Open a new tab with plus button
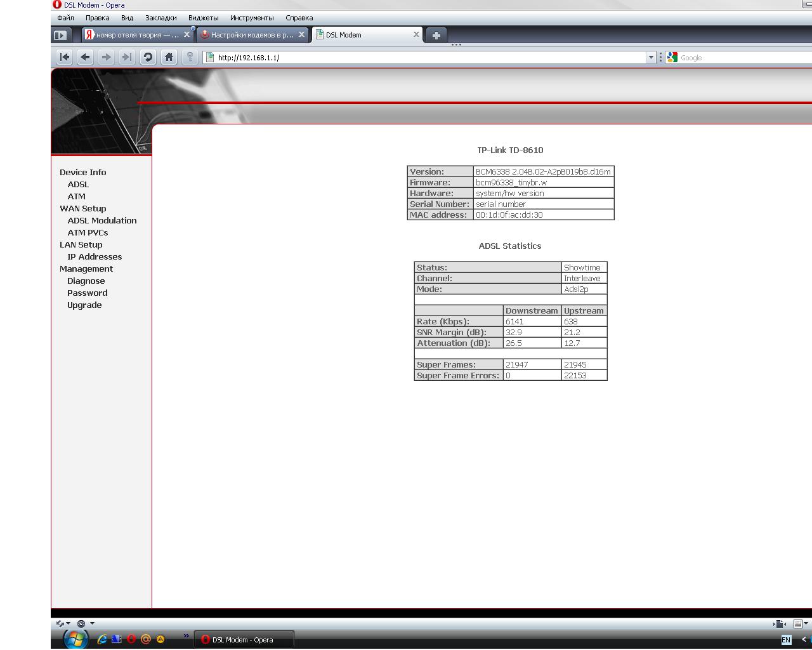Viewport: 812px width, 650px height. (436, 36)
